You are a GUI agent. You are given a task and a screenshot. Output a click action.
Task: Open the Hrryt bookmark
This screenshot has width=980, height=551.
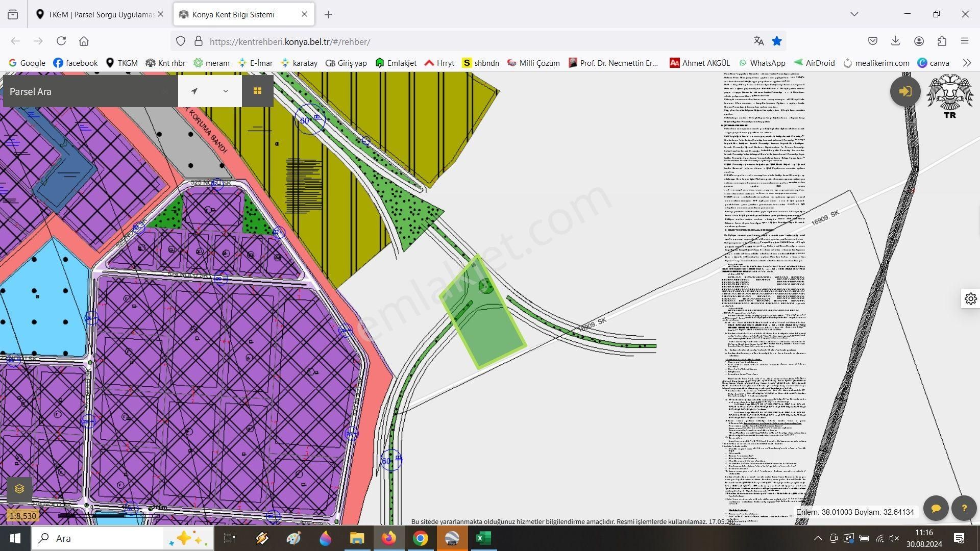(x=439, y=63)
